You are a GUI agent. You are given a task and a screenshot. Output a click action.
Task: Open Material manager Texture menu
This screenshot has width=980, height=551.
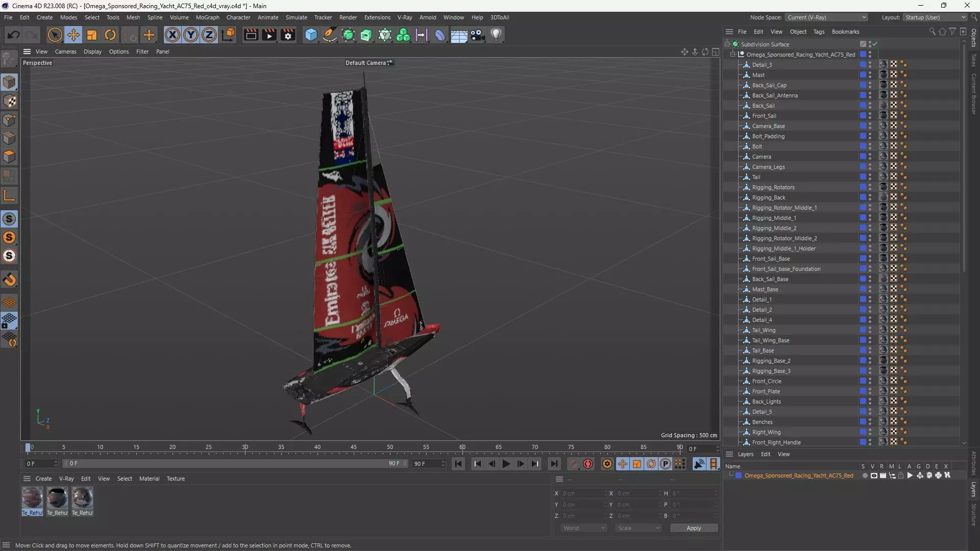176,479
